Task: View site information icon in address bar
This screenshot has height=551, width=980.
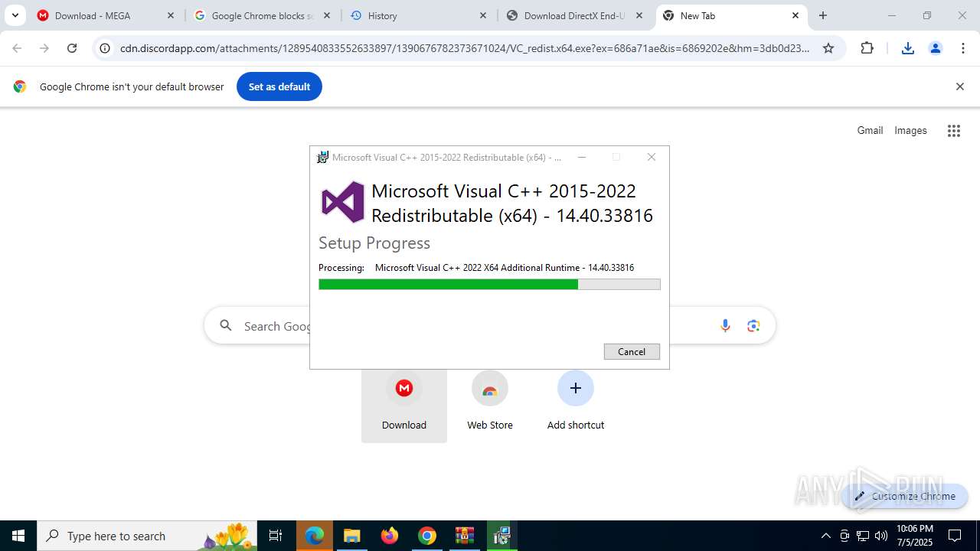Action: [106, 48]
